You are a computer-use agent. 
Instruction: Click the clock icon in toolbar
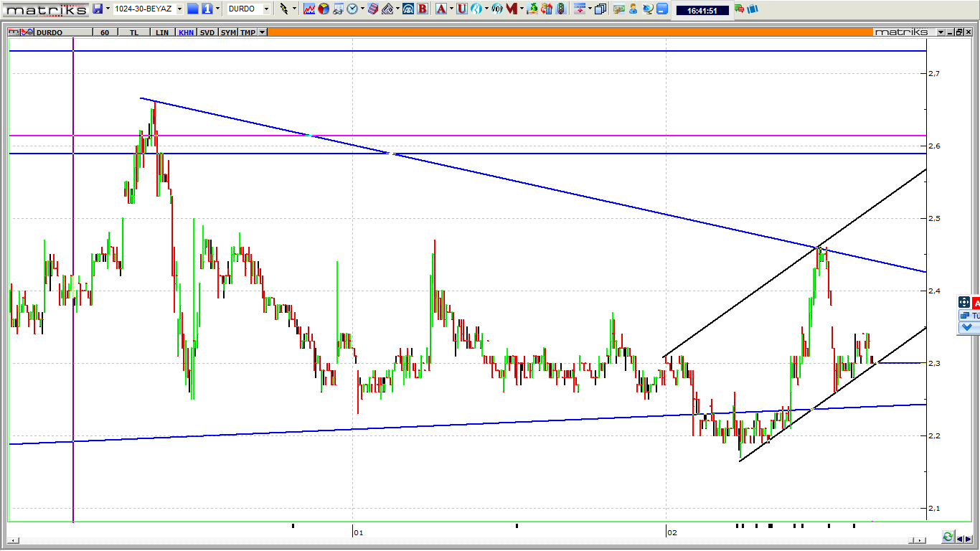[x=352, y=9]
